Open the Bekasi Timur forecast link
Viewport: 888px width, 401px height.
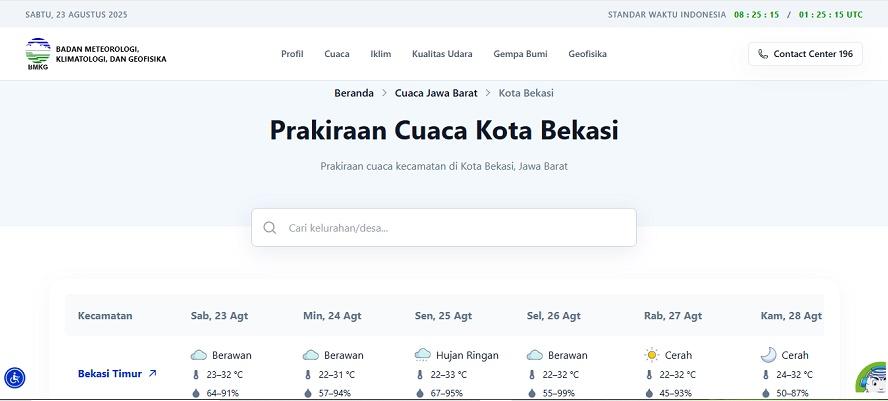[x=110, y=374]
